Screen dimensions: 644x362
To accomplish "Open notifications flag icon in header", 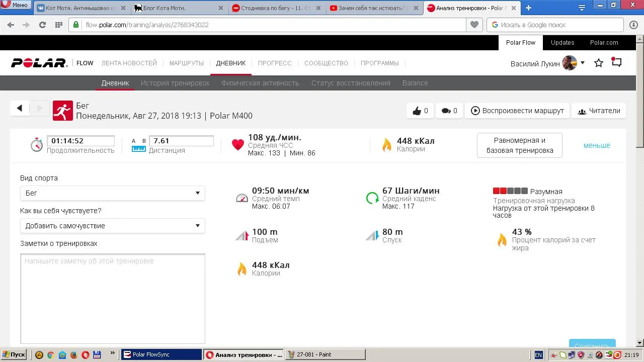I will (617, 63).
